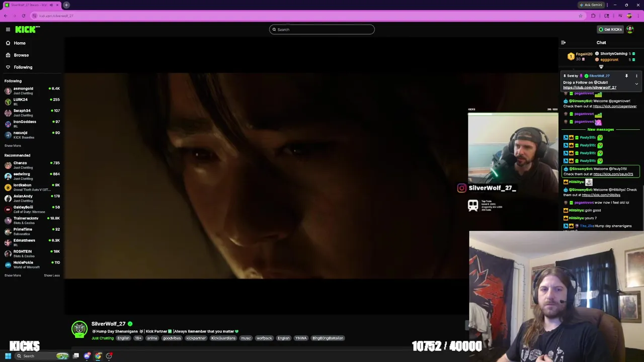
Task: Click the browser address bar
Action: click(307, 16)
